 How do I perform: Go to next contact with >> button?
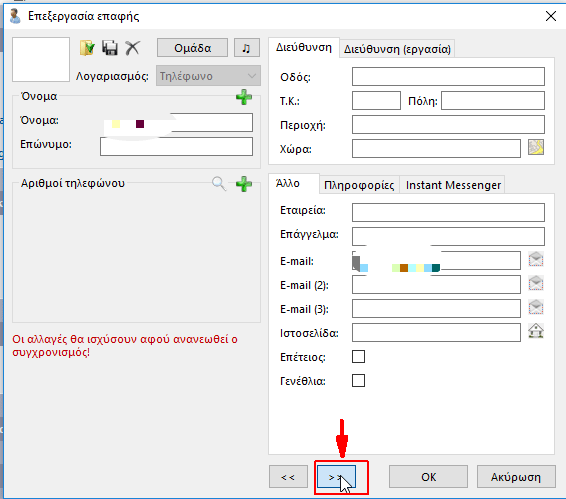point(336,477)
